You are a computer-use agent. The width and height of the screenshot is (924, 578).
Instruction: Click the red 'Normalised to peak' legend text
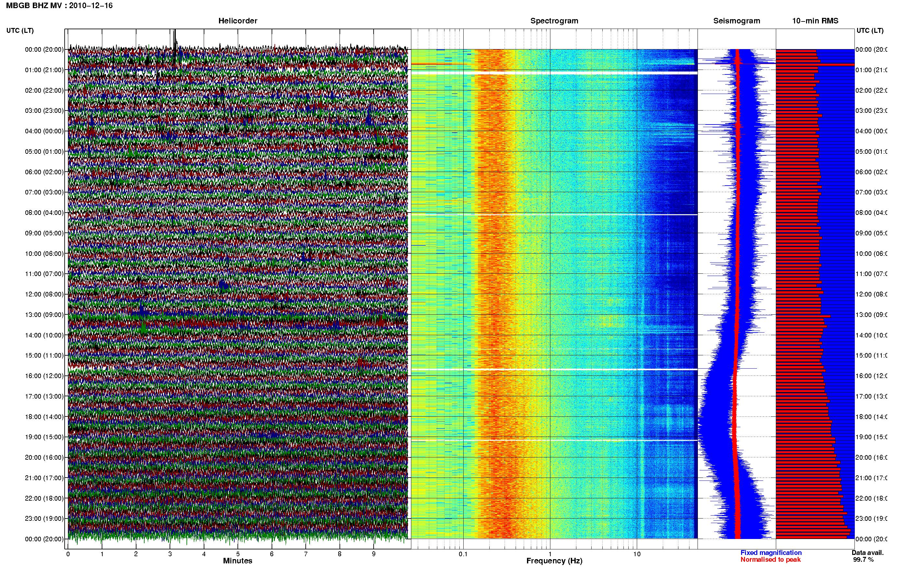point(770,560)
